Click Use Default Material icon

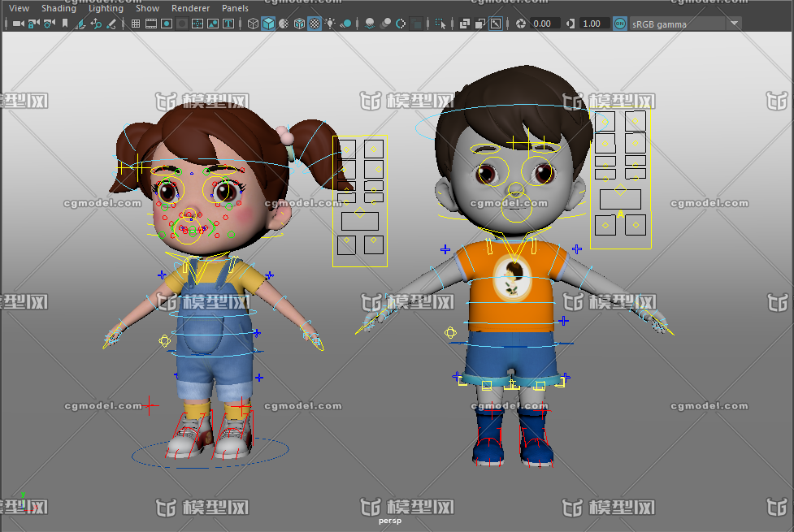(284, 24)
